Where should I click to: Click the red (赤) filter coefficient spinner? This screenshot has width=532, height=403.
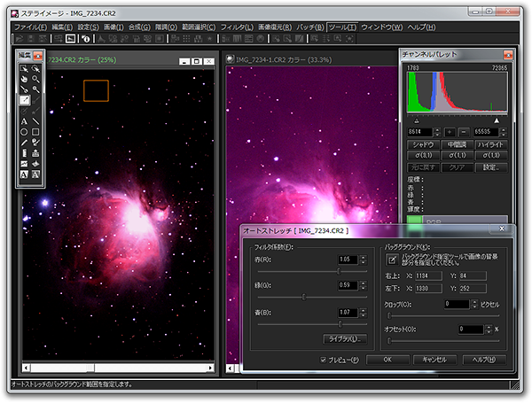tap(364, 260)
